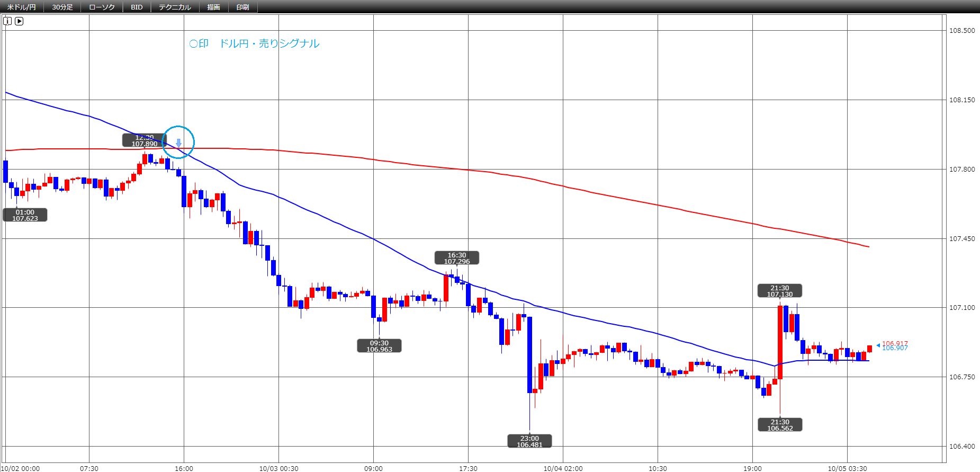Viewport: 980px width, 472px height.
Task: Open the 30分足 timeframe menu
Action: (62, 7)
